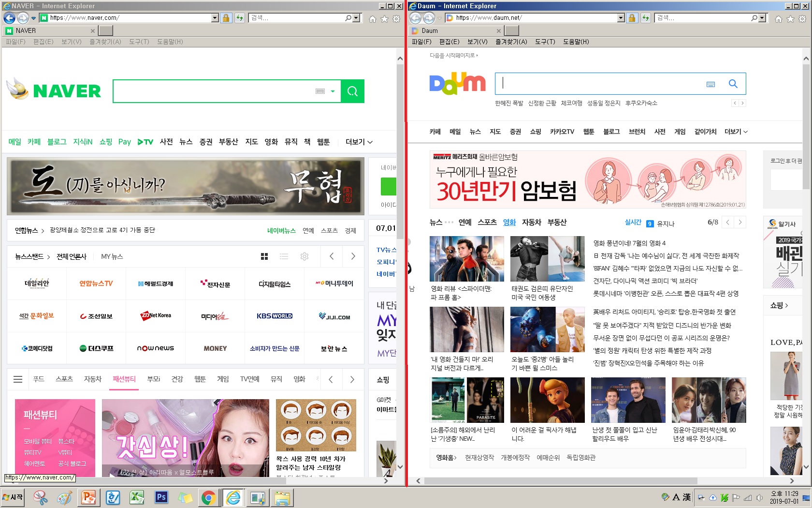Click the Daum page horizontal scrollbar
Screen dimensions: 812x508
[561, 481]
